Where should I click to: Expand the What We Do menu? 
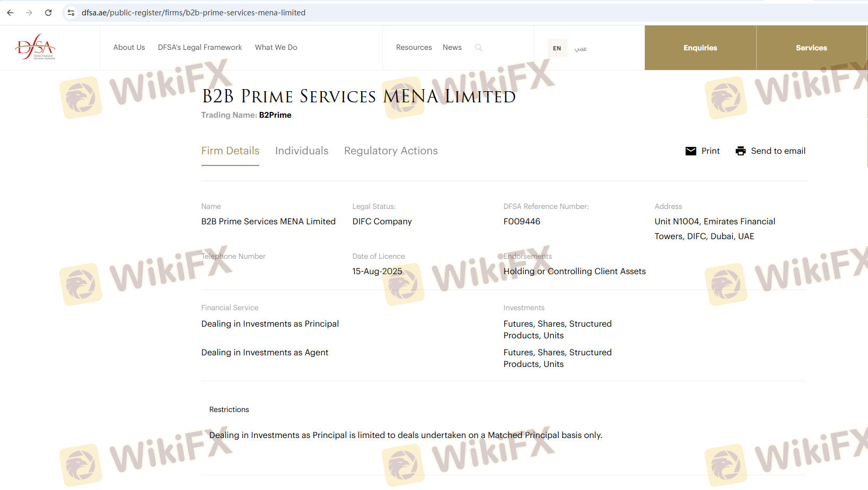click(x=276, y=48)
